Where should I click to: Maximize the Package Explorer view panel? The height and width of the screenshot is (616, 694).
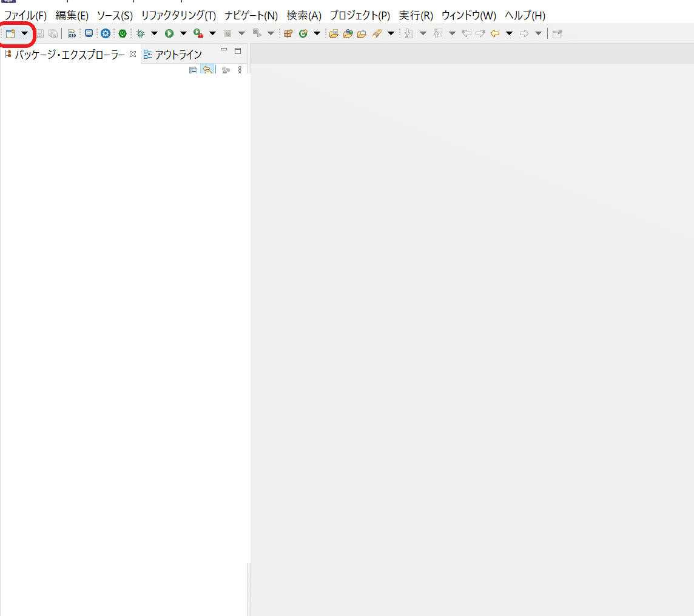click(238, 51)
